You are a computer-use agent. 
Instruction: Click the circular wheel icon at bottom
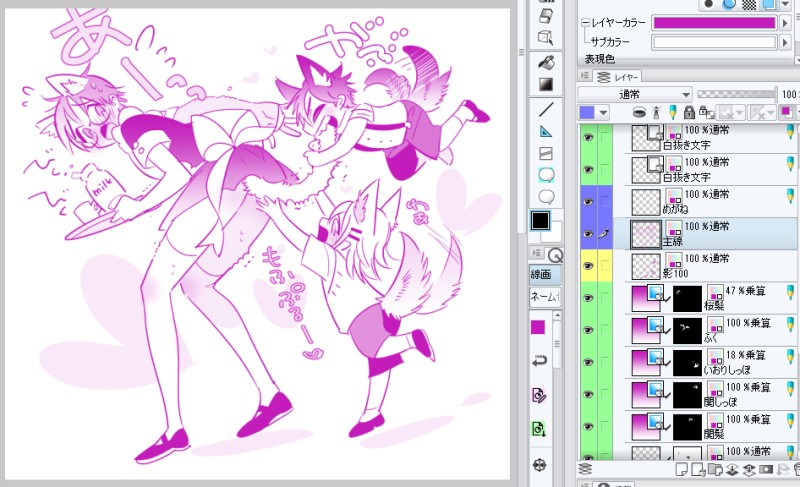pos(539,465)
